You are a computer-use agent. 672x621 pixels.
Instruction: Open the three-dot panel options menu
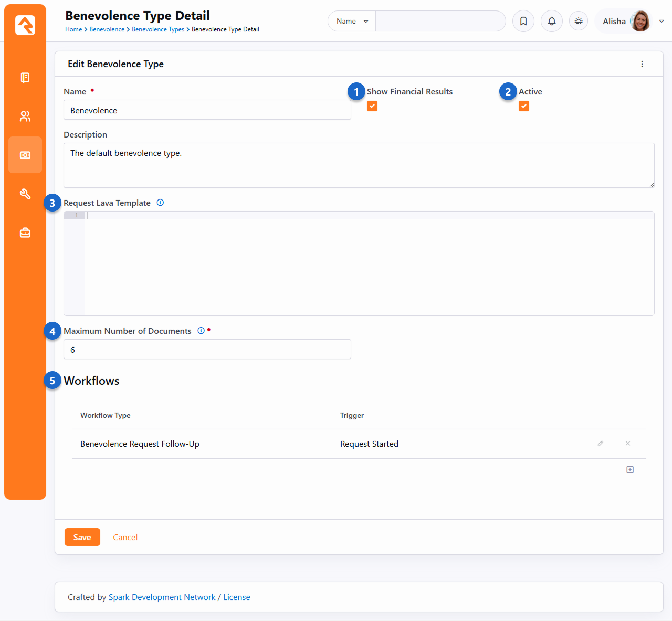click(x=642, y=64)
